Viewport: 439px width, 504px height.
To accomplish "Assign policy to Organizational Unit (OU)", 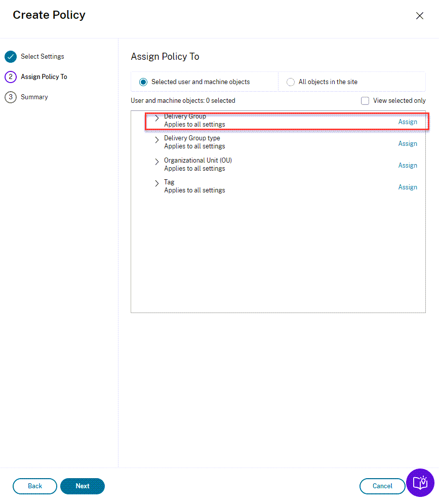I will pos(408,166).
